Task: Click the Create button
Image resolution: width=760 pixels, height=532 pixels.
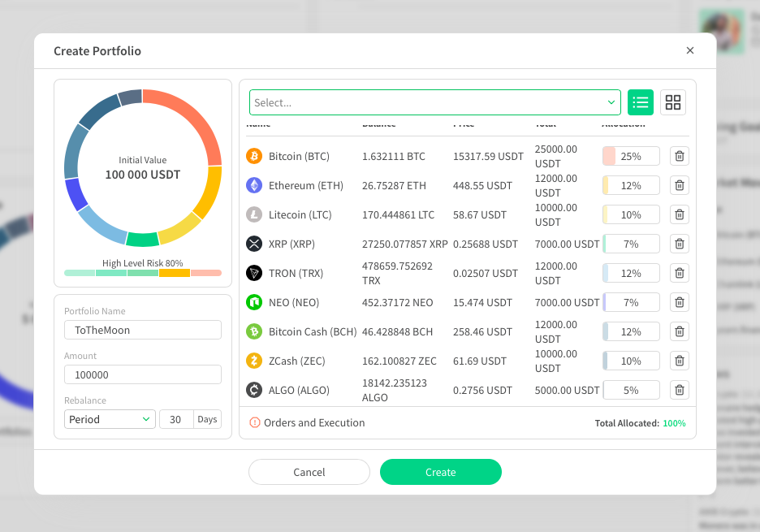Action: pyautogui.click(x=441, y=472)
